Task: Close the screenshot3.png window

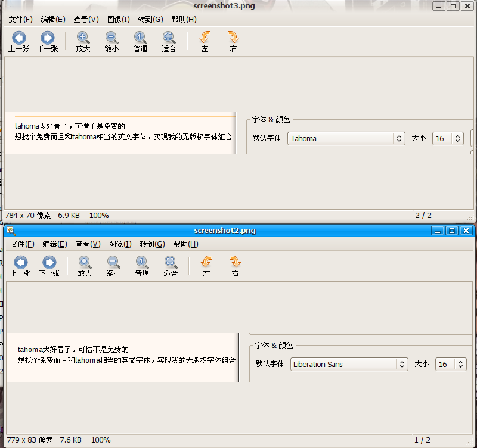Action: pyautogui.click(x=467, y=6)
